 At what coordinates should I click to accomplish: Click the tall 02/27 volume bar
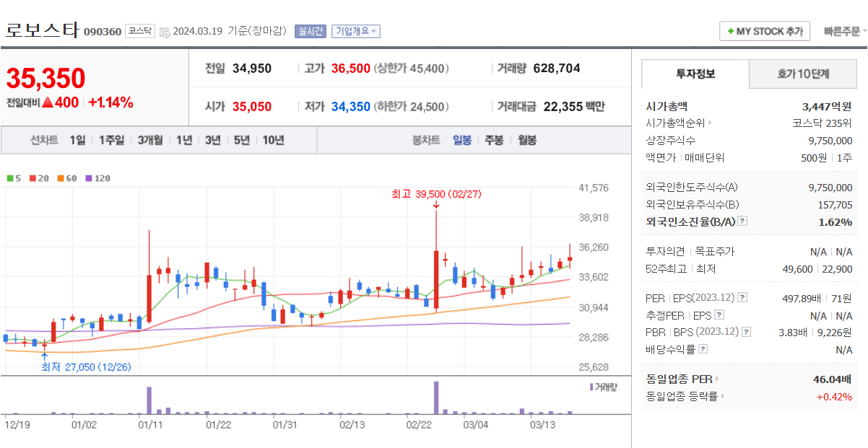coord(436,398)
